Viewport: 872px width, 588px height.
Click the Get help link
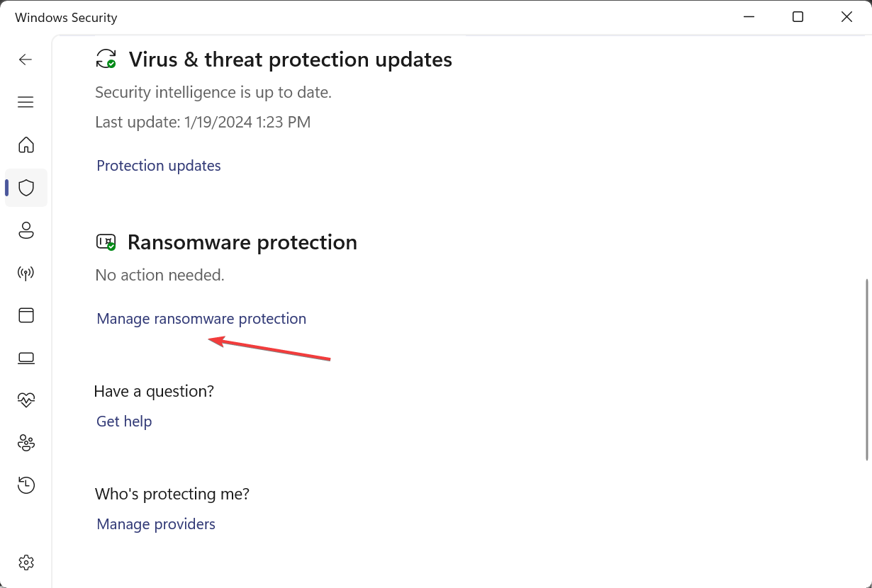coord(124,422)
